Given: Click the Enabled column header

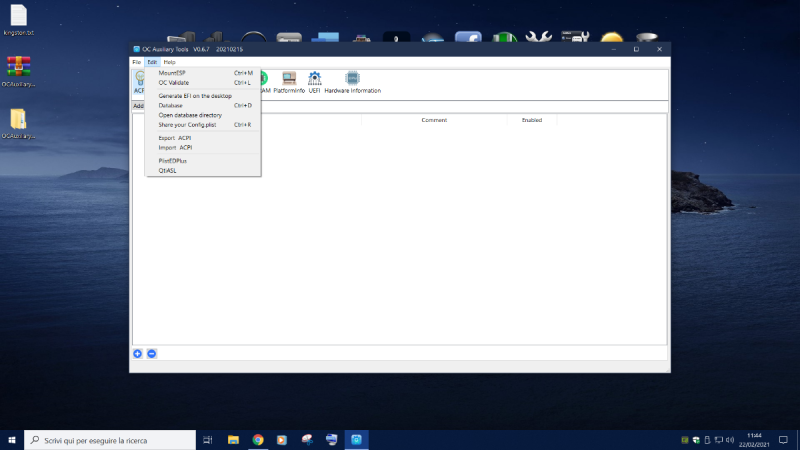Looking at the screenshot, I should point(532,120).
